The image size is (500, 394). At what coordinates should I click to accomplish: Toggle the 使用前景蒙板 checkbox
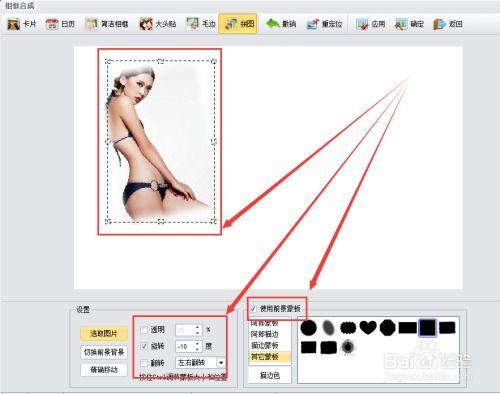point(253,309)
